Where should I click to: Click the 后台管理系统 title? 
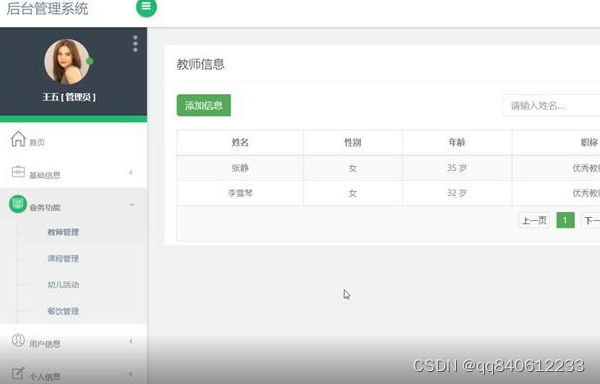pos(47,8)
